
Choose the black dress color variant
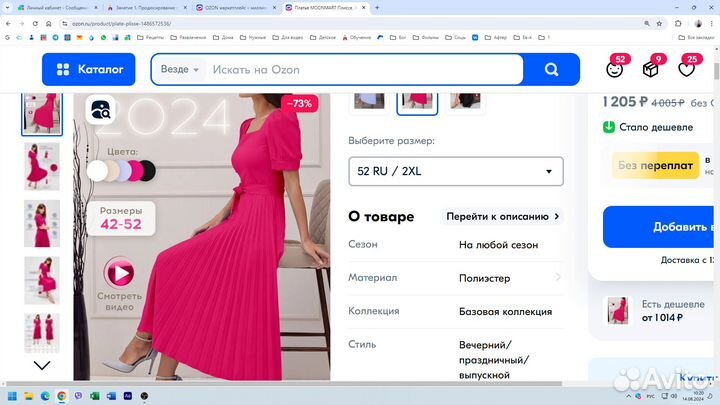tap(465, 101)
